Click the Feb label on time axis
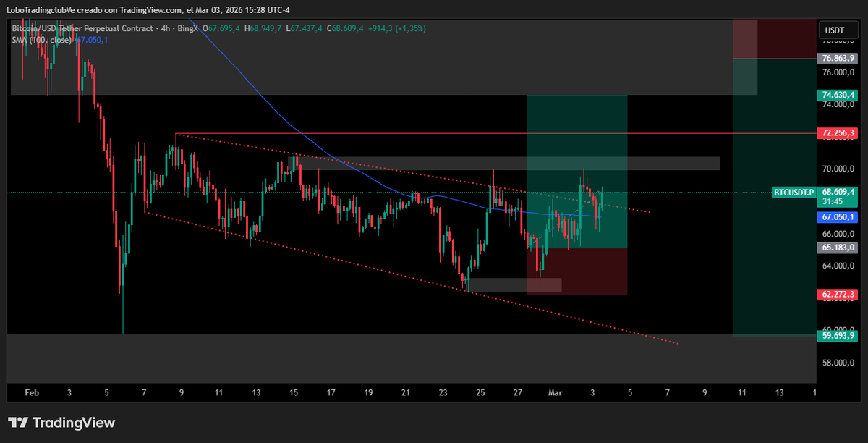The image size is (868, 443). pos(31,392)
